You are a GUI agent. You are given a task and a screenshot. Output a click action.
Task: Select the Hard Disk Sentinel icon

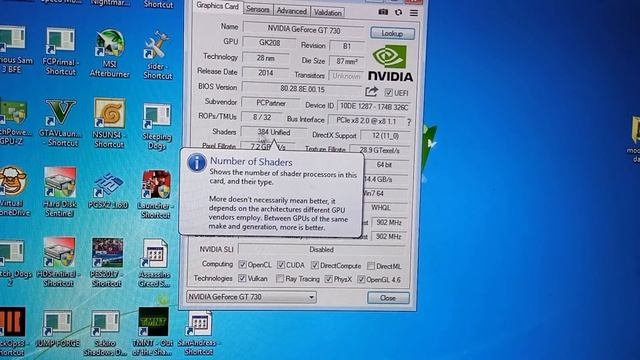[x=60, y=191]
